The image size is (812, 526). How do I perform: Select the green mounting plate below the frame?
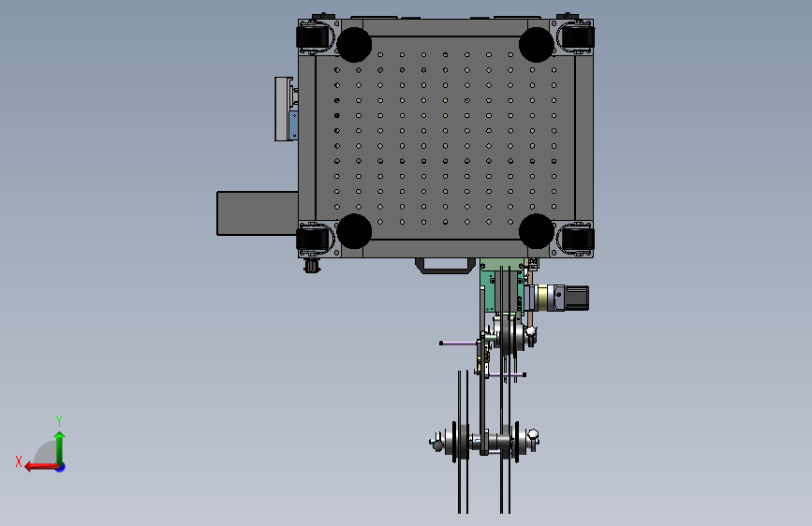(x=491, y=290)
